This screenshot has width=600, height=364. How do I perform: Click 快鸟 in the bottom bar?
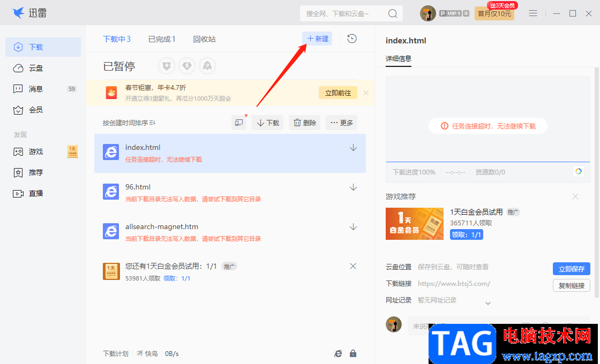(147, 354)
